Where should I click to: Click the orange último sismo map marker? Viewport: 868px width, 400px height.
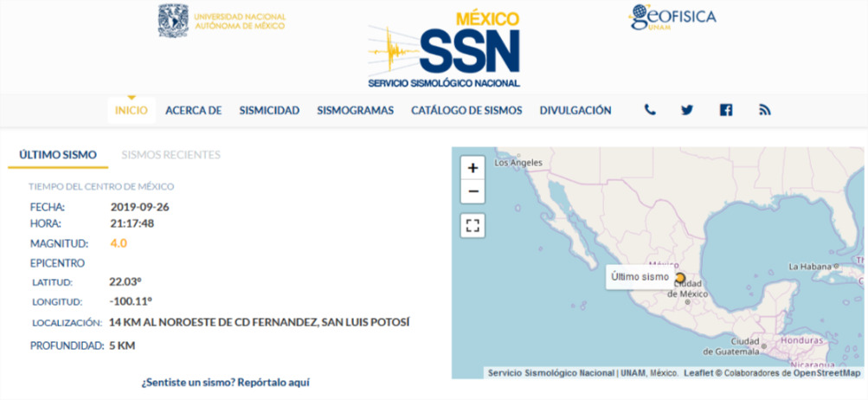coord(680,278)
